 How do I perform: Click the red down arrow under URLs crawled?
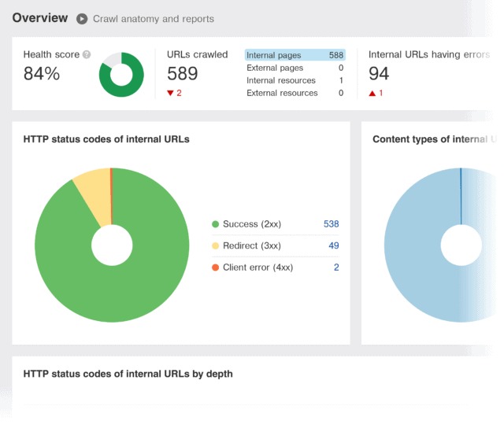click(x=170, y=93)
